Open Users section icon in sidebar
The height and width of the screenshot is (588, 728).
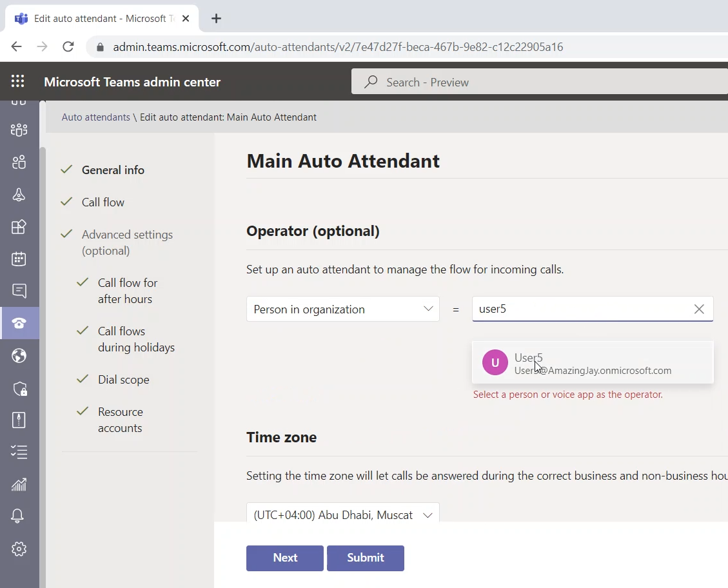pos(19,162)
